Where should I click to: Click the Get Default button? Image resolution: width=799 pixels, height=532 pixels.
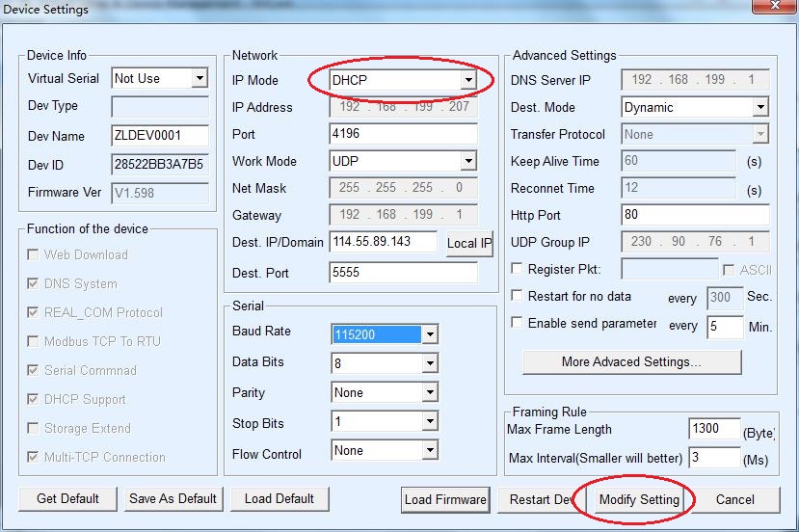point(67,498)
